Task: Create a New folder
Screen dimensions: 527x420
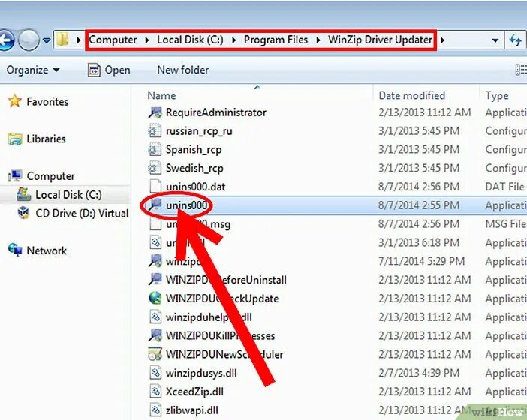Action: 183,70
